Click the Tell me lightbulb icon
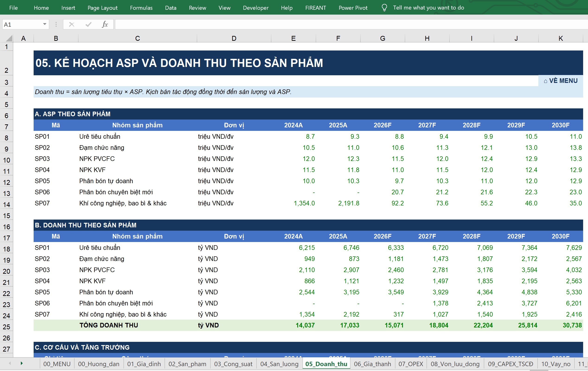The width and height of the screenshot is (588, 371). tap(384, 8)
